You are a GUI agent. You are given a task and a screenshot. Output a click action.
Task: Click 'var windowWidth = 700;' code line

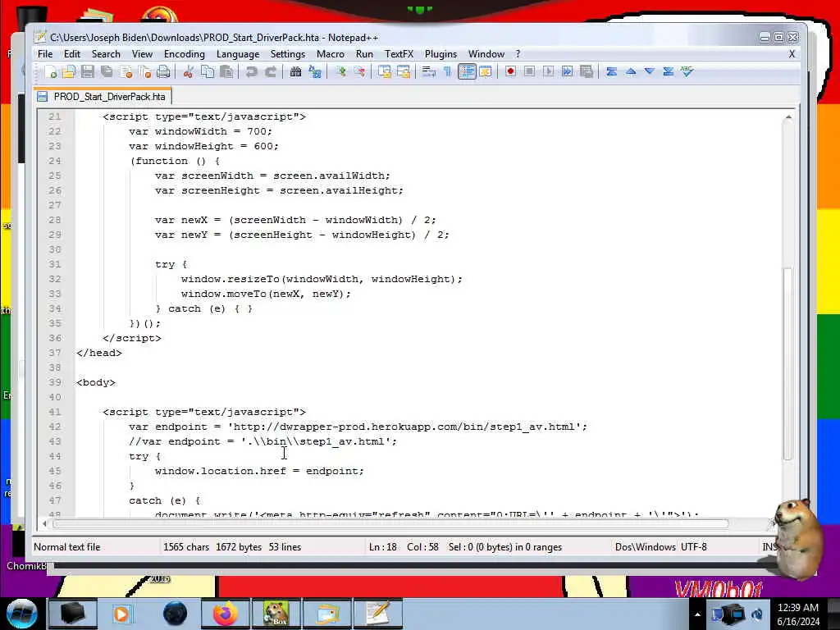coord(200,131)
